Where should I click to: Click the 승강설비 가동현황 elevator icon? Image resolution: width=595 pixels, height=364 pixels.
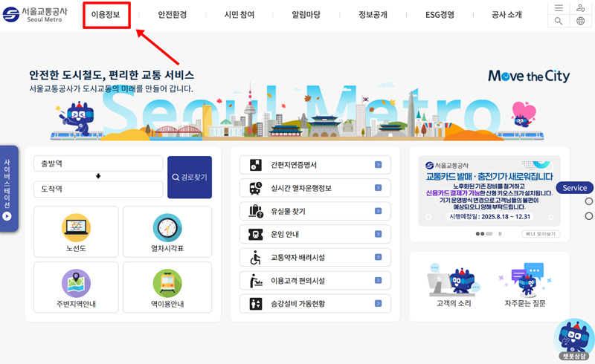click(256, 304)
